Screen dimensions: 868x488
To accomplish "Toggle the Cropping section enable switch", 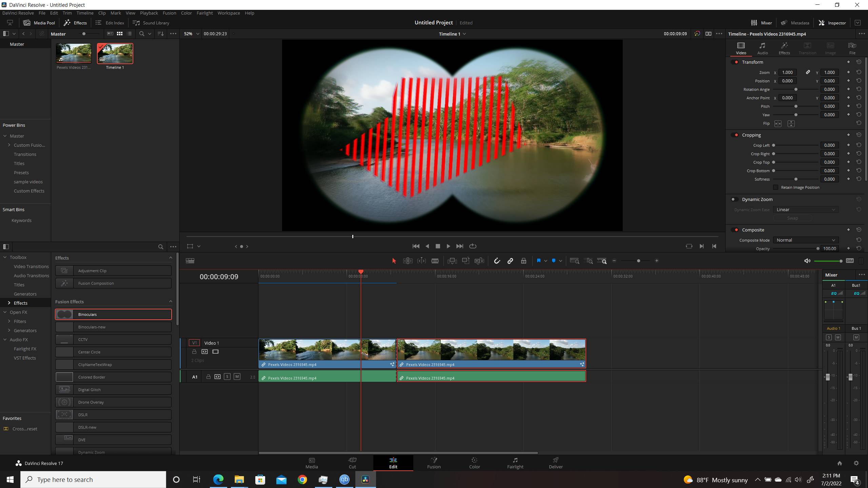I will pyautogui.click(x=735, y=135).
